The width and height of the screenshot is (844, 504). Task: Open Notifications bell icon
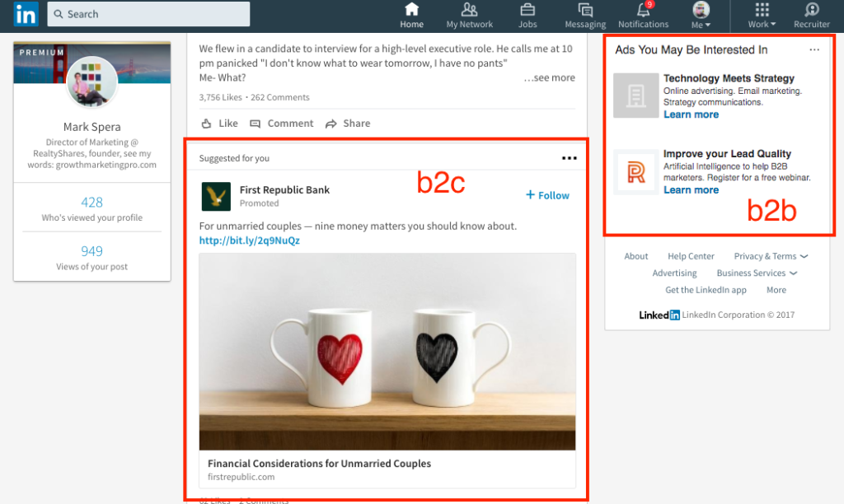point(643,9)
